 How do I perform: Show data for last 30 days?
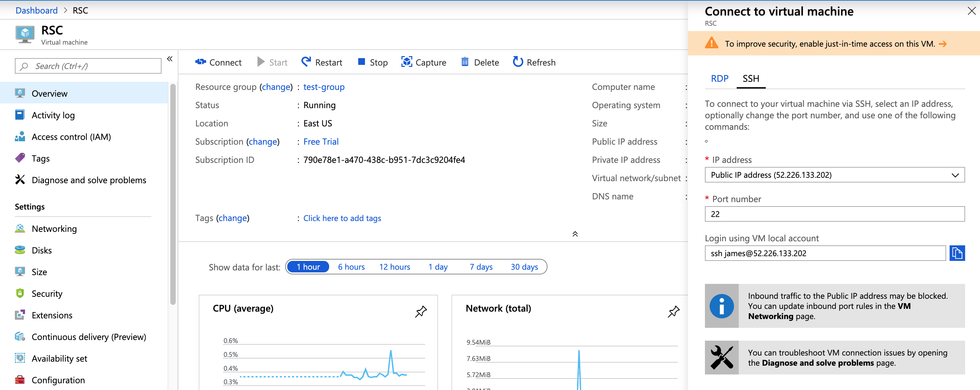(x=524, y=267)
